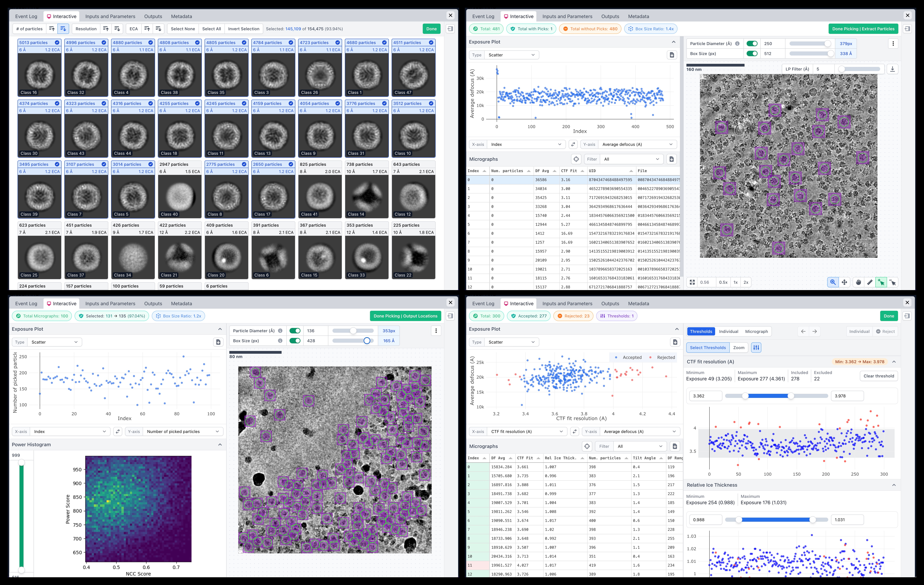The image size is (924, 585).
Task: Click Select None button
Action: tap(183, 29)
